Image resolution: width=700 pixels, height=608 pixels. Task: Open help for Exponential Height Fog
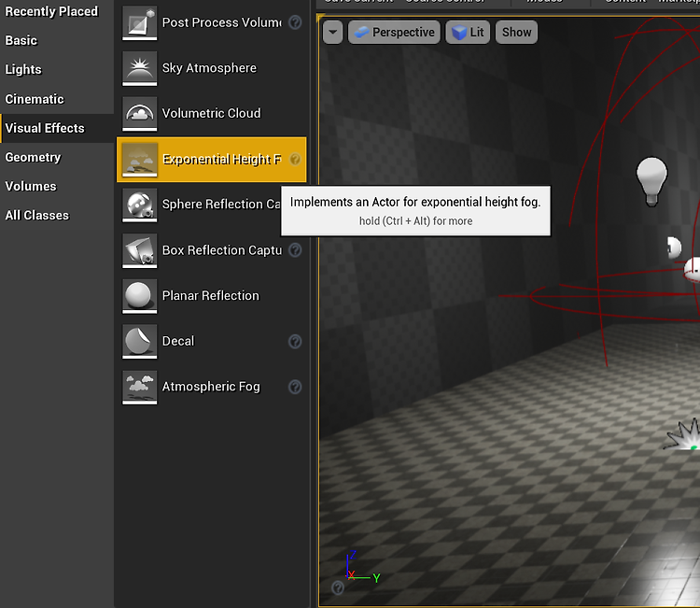click(x=295, y=160)
